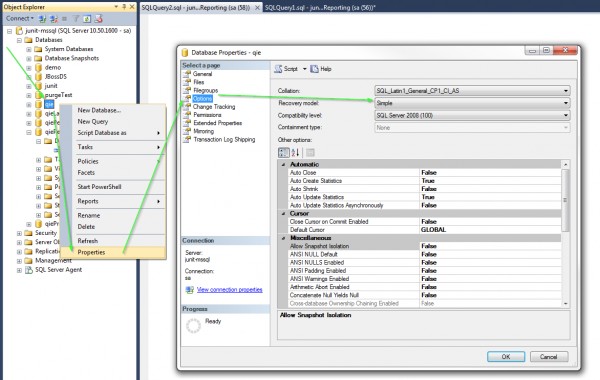Switch to the SQLQuery1.sql tab
Viewport: 600px width, 380px height.
[x=320, y=7]
